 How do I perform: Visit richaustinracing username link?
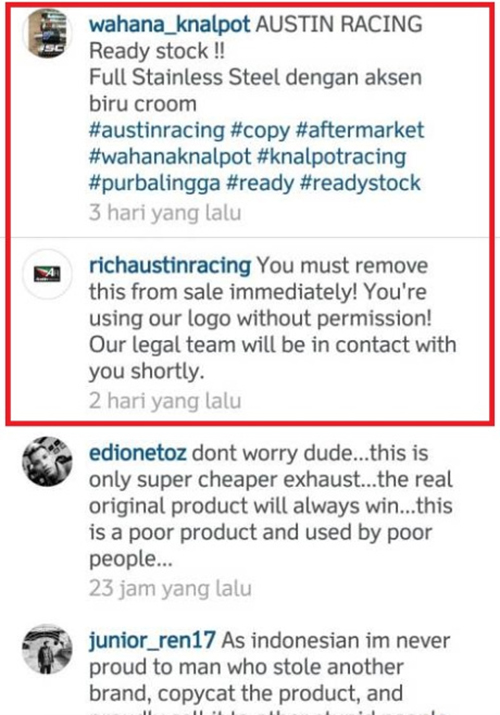click(x=170, y=265)
